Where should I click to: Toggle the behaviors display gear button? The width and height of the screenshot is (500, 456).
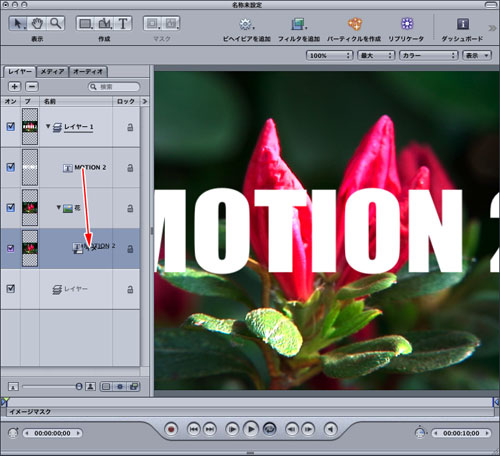120,387
